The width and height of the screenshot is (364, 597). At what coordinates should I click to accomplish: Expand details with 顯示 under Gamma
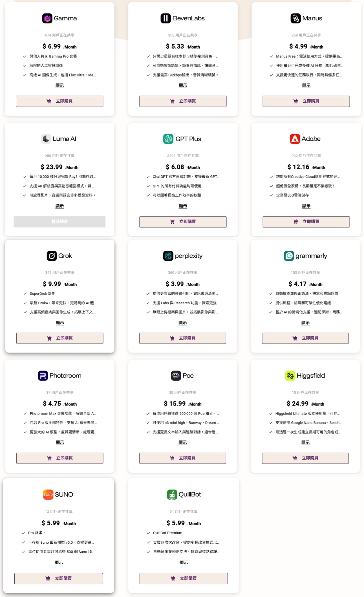pos(59,85)
